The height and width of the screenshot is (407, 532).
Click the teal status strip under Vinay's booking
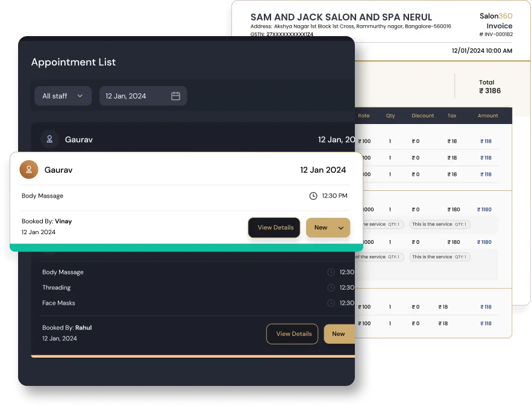[186, 247]
